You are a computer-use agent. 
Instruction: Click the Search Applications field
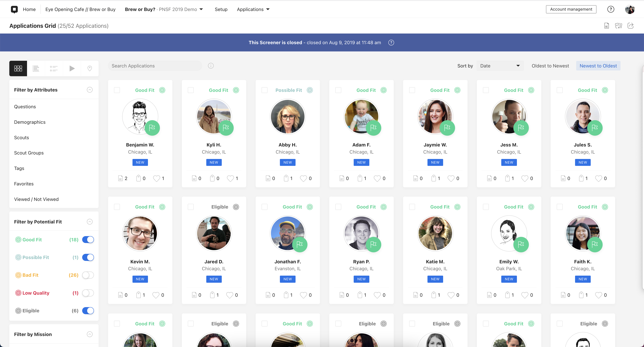155,66
